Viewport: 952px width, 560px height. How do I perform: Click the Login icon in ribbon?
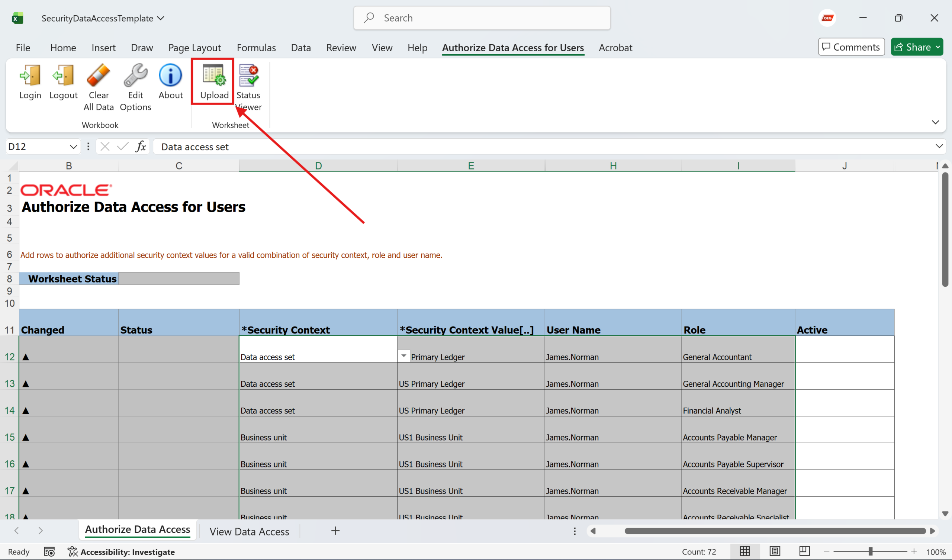pos(30,75)
